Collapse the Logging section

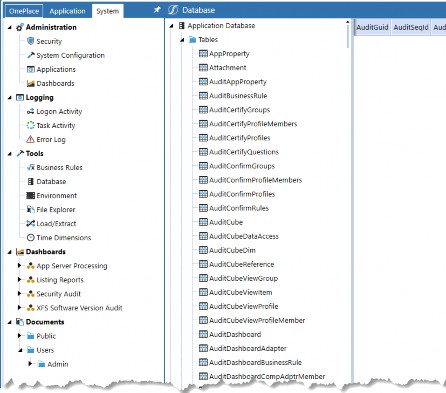click(10, 98)
